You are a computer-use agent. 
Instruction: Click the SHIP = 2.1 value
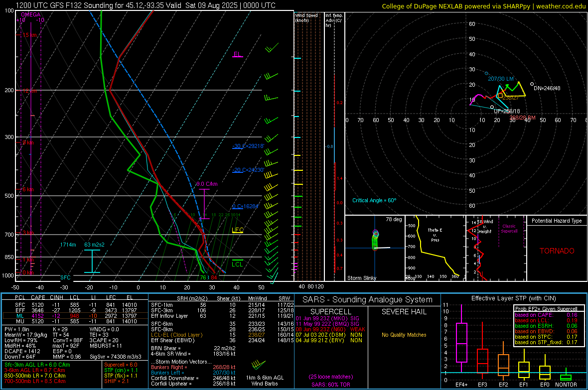116,381
